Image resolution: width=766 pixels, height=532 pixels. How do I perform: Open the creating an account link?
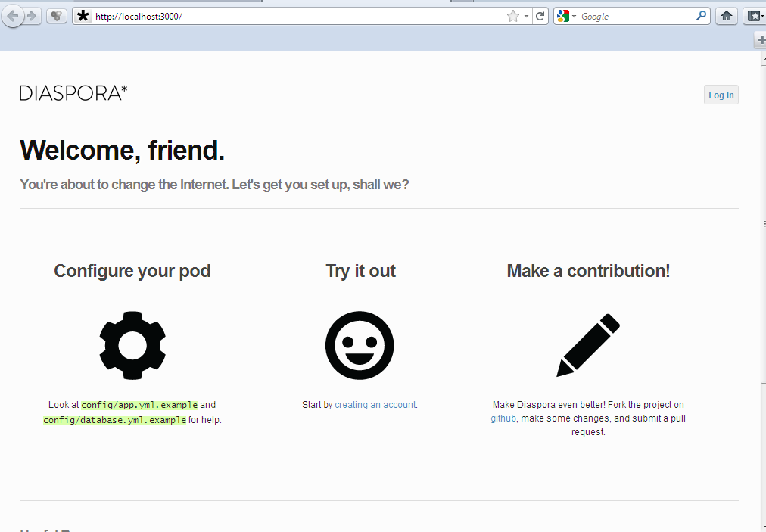click(375, 405)
